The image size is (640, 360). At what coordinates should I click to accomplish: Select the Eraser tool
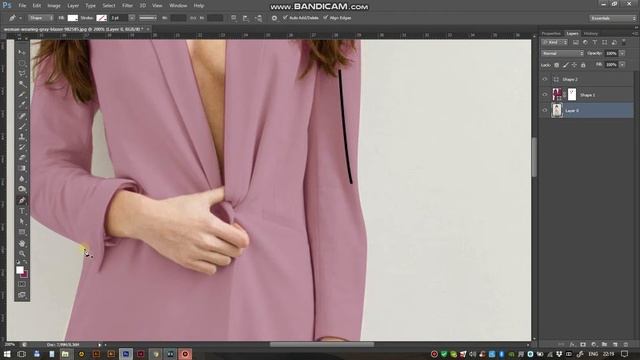22,158
